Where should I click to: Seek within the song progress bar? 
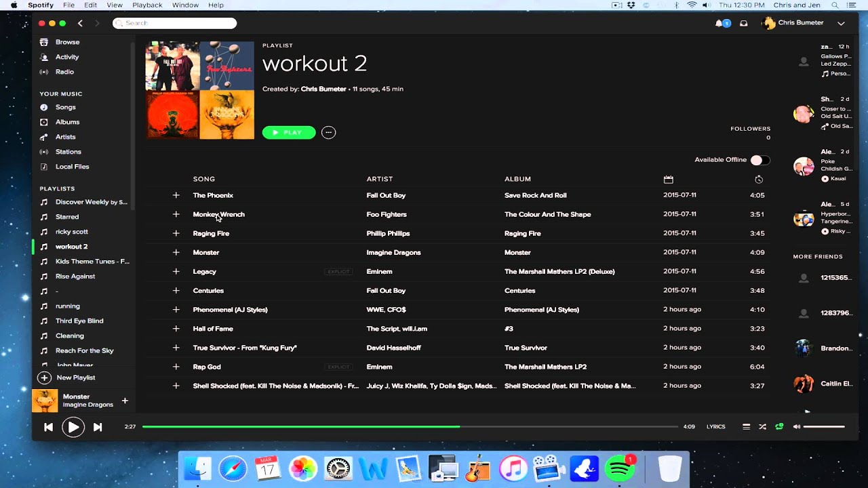(410, 427)
